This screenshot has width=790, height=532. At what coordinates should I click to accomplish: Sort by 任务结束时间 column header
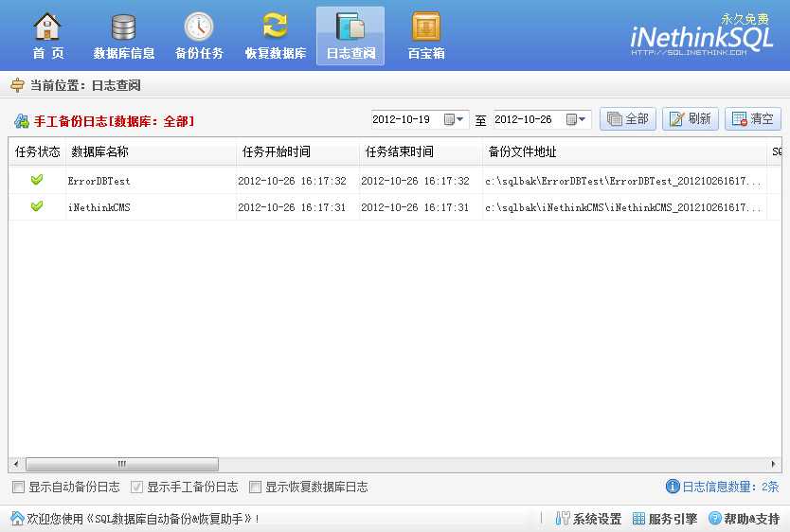(421, 151)
